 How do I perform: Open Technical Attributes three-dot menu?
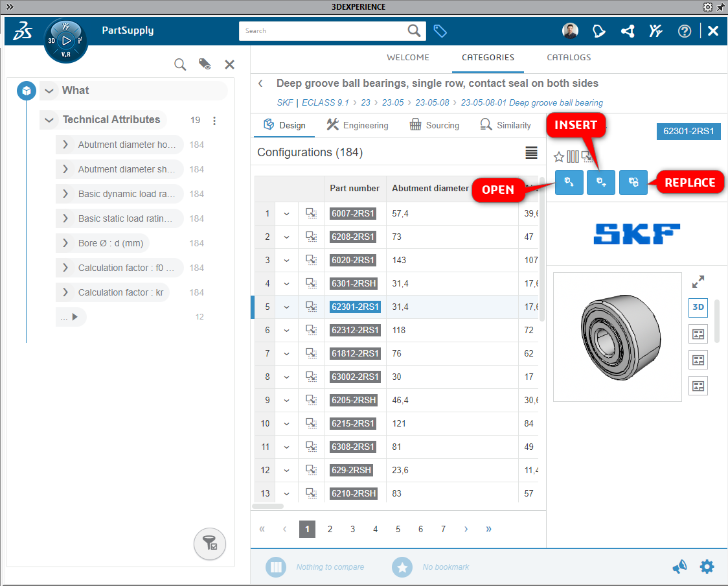click(x=214, y=121)
